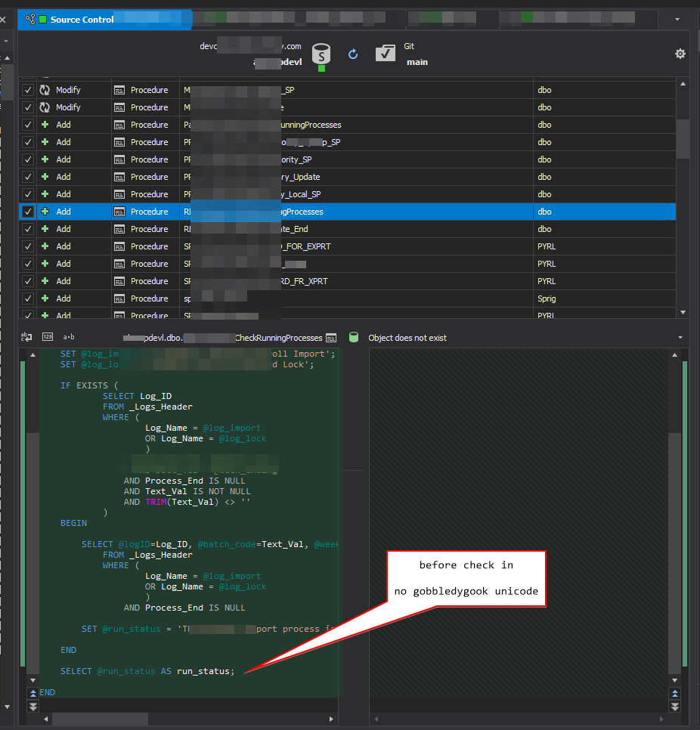Click up arrow of right pane vertical scrollbar

coord(675,354)
